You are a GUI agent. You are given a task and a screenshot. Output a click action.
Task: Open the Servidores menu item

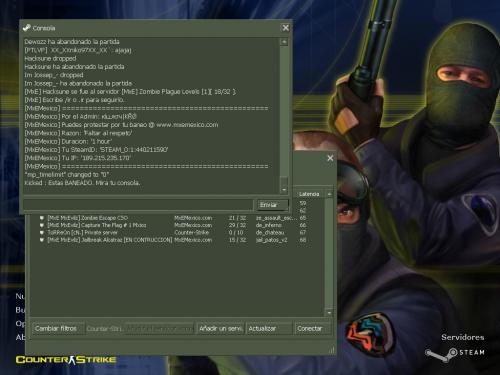(x=463, y=337)
